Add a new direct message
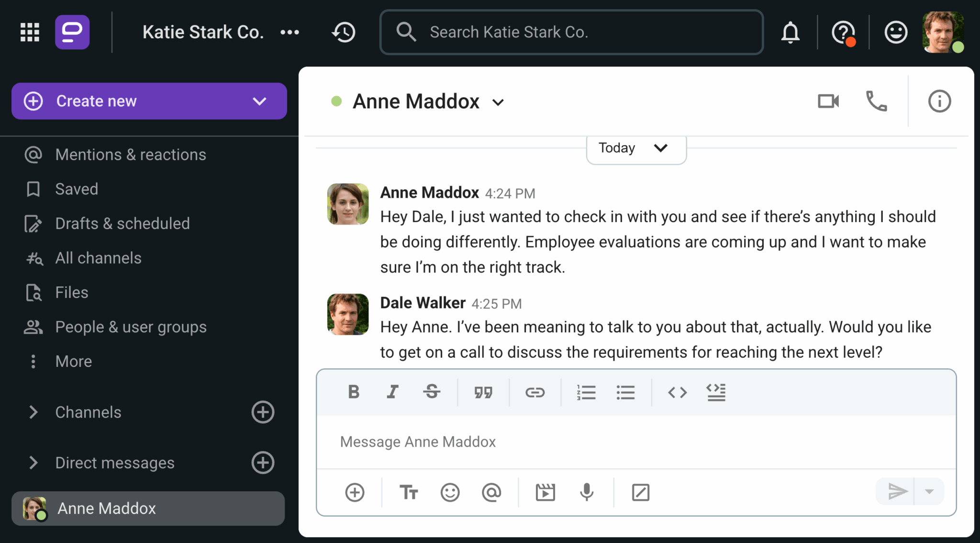This screenshot has height=543, width=980. pyautogui.click(x=263, y=463)
